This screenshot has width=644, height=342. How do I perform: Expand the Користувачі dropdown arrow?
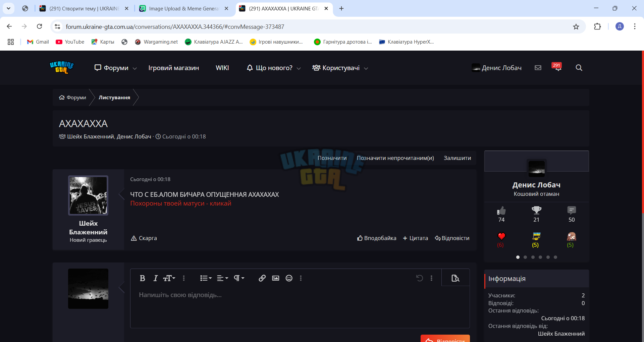point(366,68)
